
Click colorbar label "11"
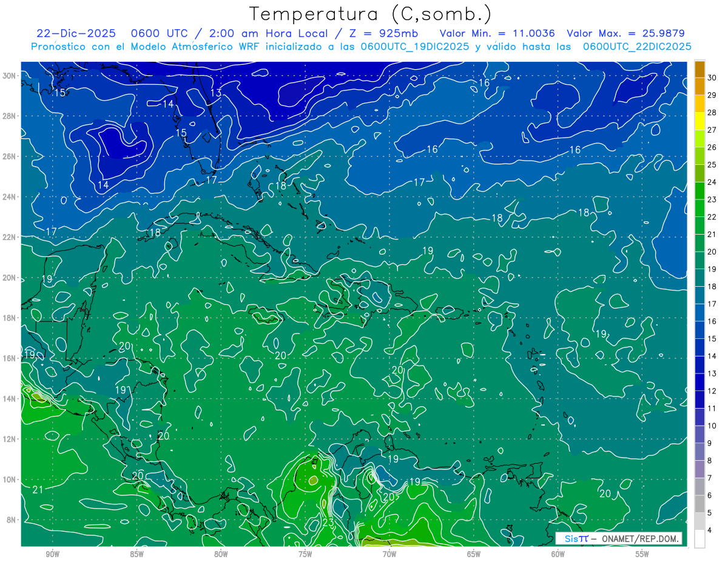(x=712, y=409)
